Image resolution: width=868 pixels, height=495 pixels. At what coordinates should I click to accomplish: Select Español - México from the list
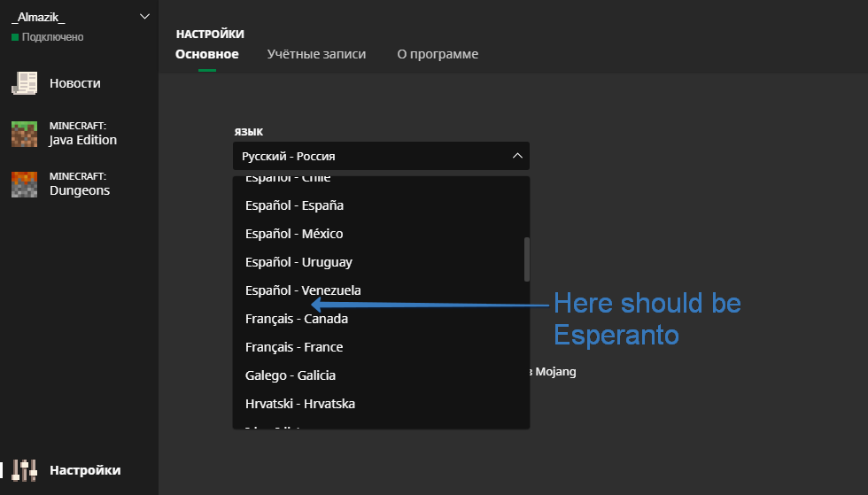(x=294, y=234)
